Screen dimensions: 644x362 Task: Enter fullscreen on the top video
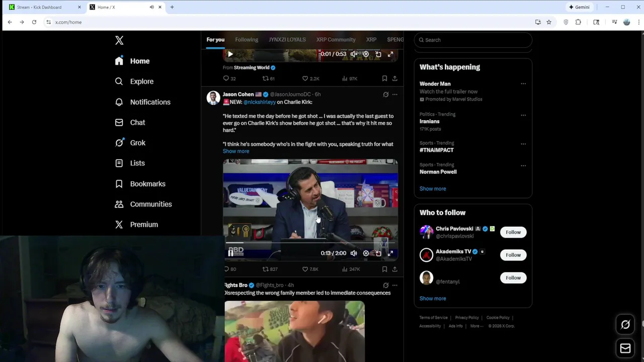390,54
